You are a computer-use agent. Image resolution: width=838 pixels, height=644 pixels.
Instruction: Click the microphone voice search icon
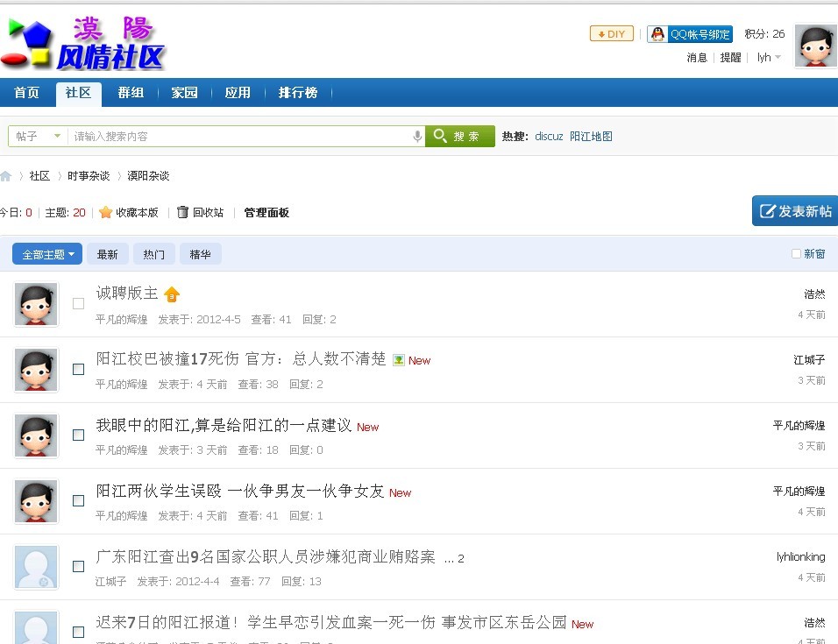point(417,137)
